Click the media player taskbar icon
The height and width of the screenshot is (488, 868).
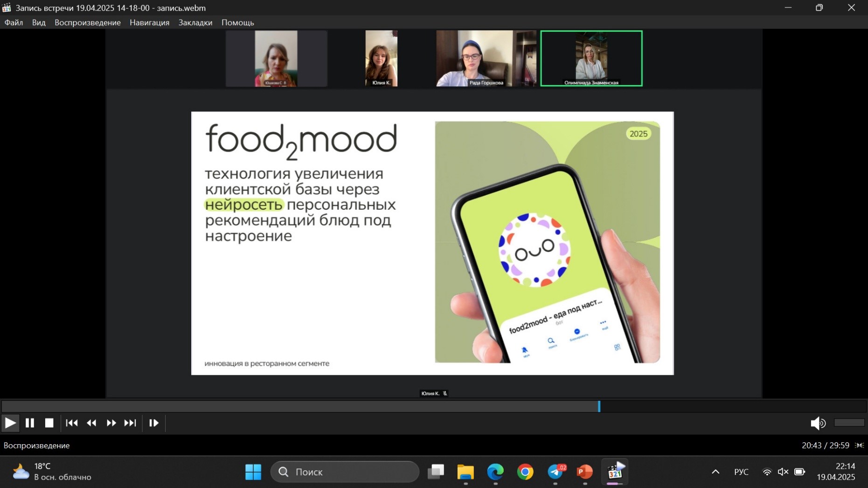pyautogui.click(x=615, y=472)
